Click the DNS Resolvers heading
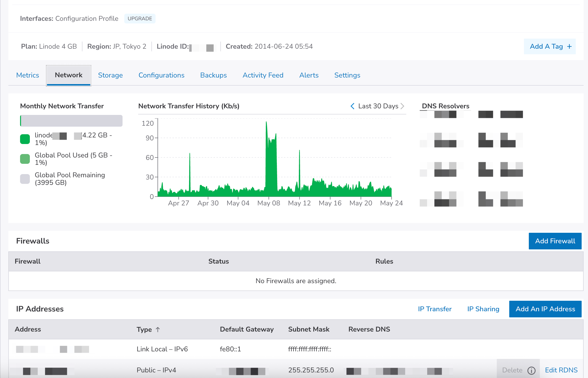The height and width of the screenshot is (378, 588). click(x=445, y=106)
